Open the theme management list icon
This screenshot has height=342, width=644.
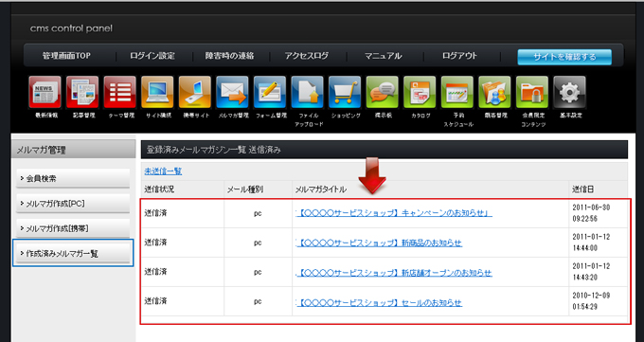(120, 92)
